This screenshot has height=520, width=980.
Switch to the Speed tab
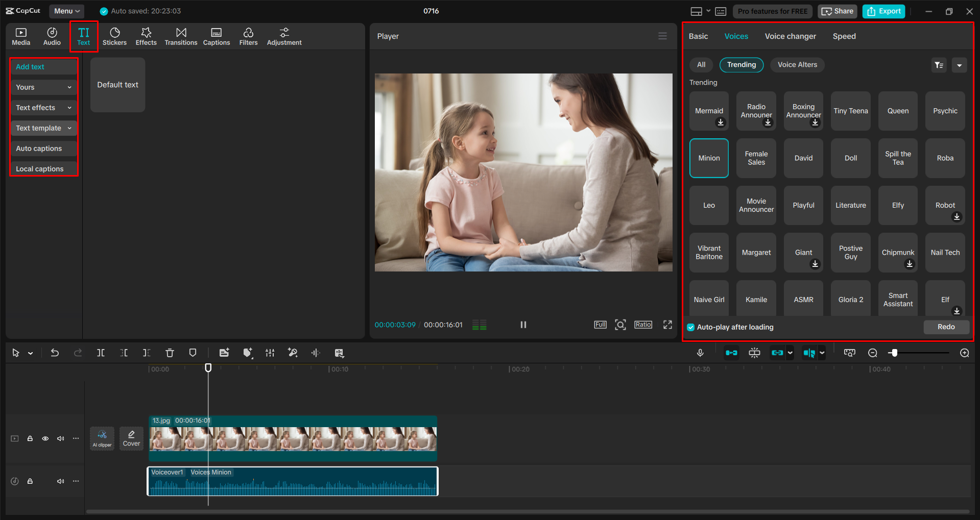point(844,36)
